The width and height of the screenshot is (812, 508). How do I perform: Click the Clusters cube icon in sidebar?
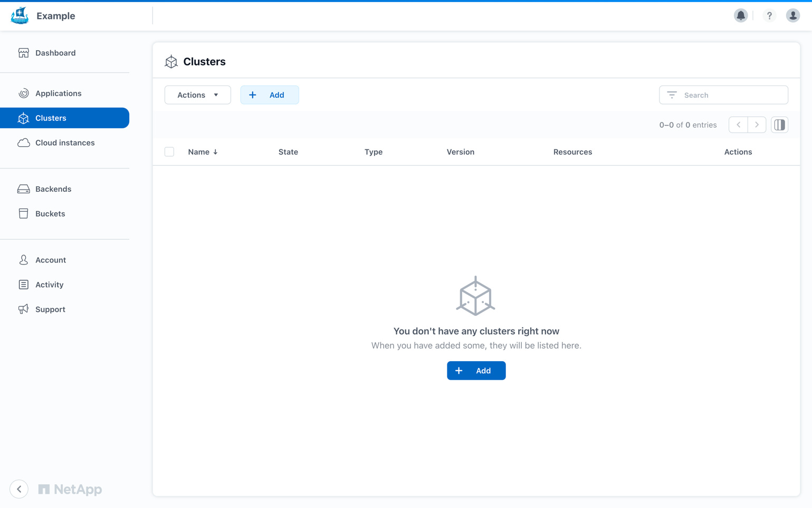coord(23,118)
